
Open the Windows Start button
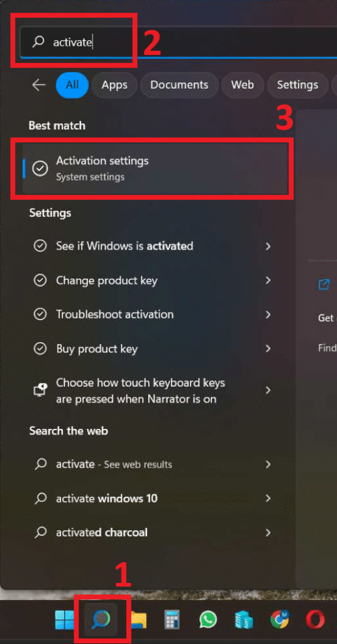pos(64,619)
